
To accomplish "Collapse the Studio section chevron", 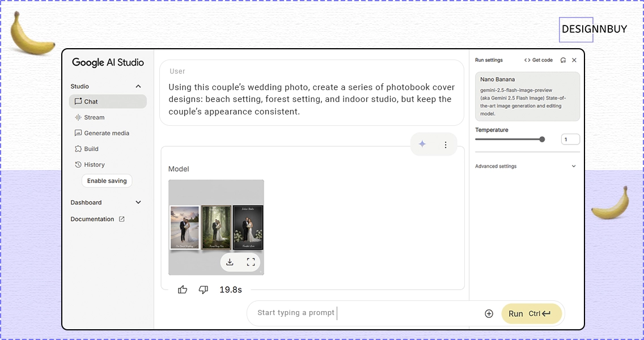I will pyautogui.click(x=138, y=86).
